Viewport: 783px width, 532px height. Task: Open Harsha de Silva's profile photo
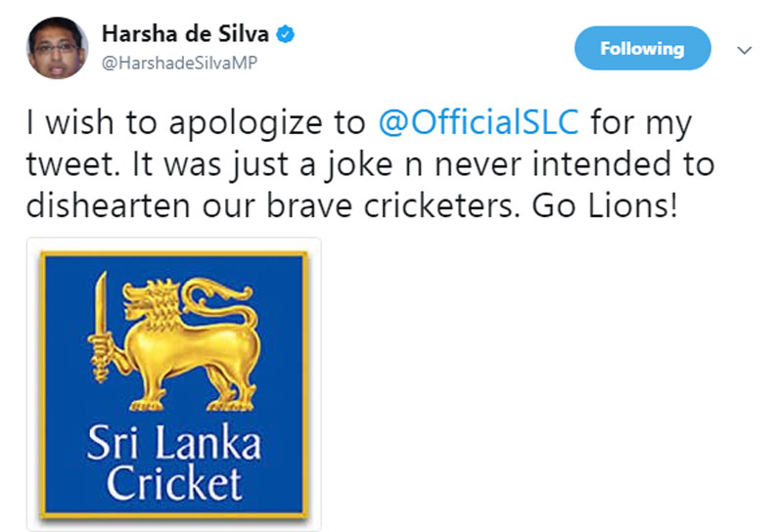click(x=55, y=47)
